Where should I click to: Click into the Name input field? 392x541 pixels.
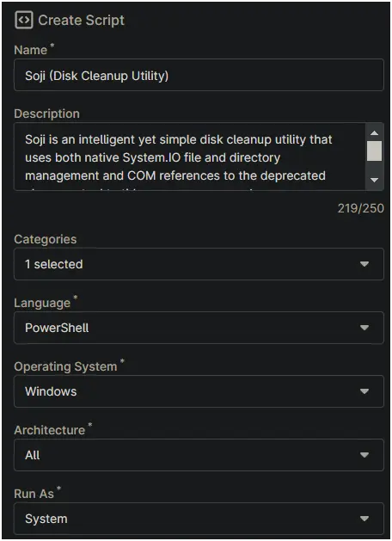199,75
